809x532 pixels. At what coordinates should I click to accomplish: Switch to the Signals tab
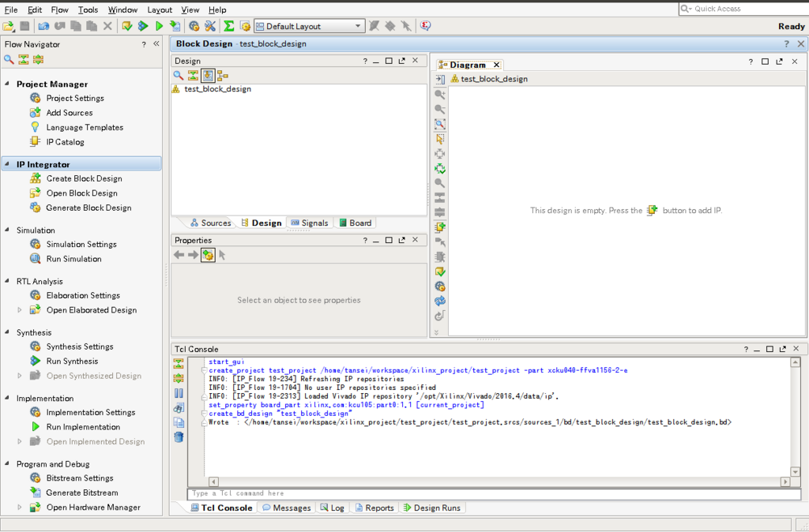[309, 223]
